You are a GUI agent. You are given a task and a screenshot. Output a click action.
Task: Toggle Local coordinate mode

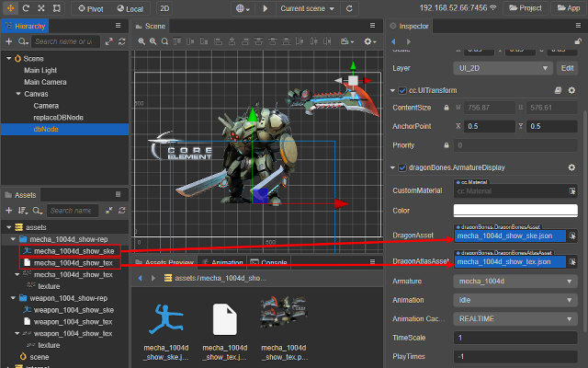click(130, 8)
